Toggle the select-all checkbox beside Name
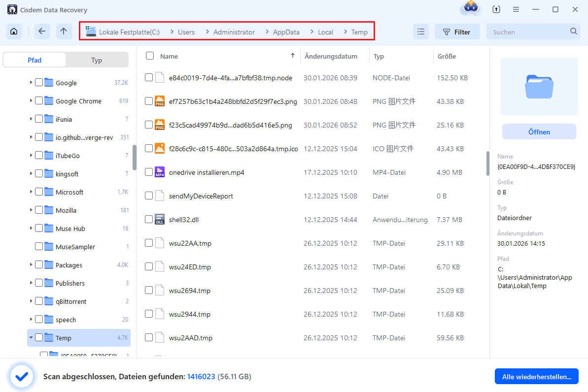This screenshot has width=588, height=392. 150,56
